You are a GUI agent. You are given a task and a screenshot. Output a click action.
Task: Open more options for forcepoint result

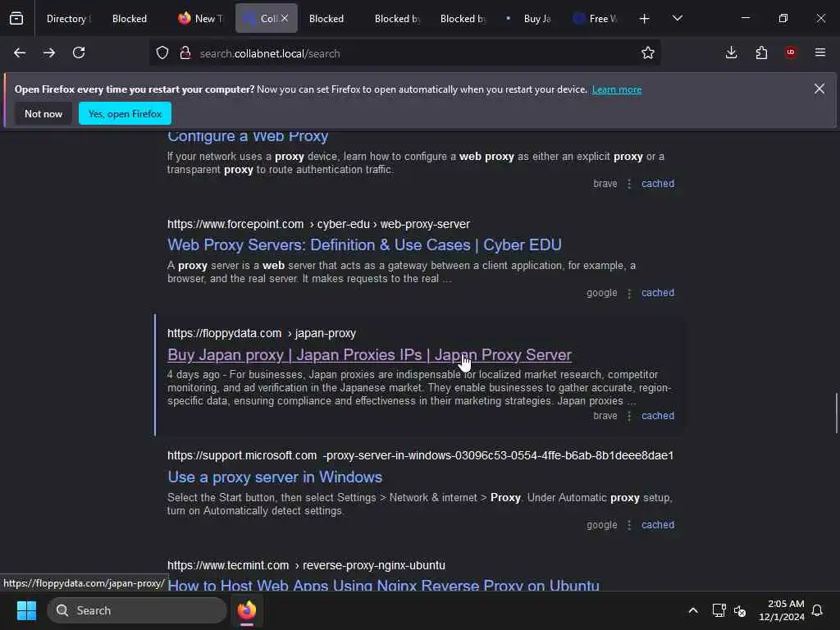tap(629, 294)
